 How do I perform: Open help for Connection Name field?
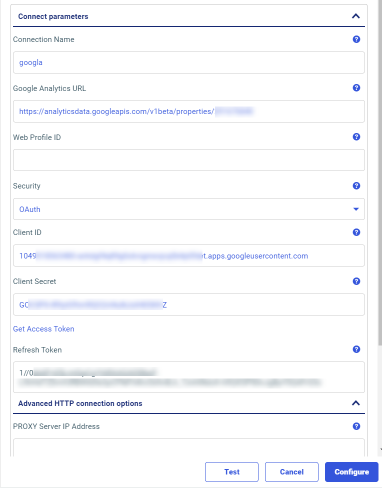(356, 39)
